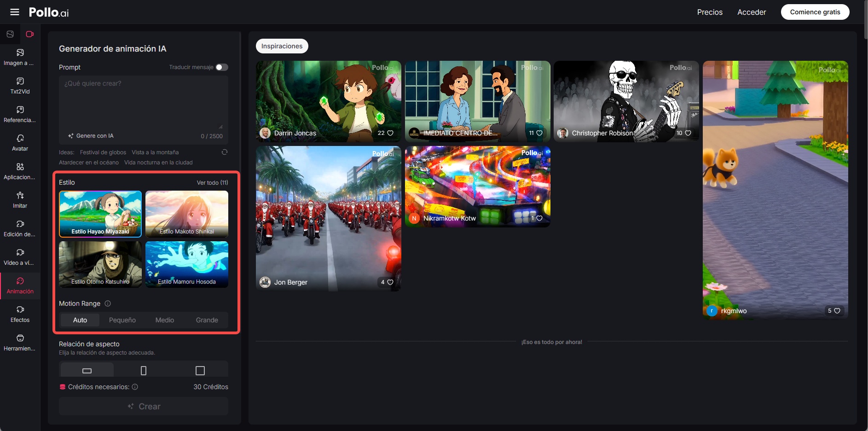This screenshot has width=868, height=431.
Task: Set Motion Range to Medio
Action: (x=165, y=320)
